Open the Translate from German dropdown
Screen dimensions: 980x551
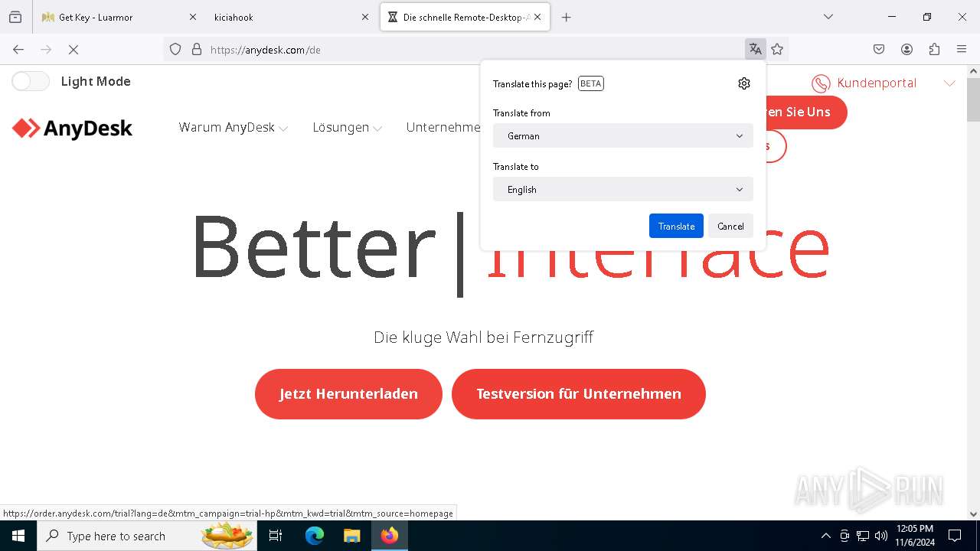point(623,135)
